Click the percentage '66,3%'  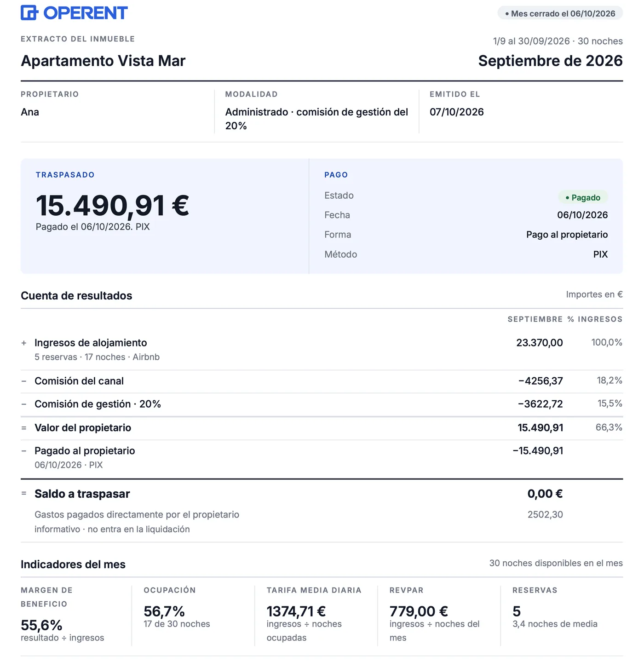609,427
